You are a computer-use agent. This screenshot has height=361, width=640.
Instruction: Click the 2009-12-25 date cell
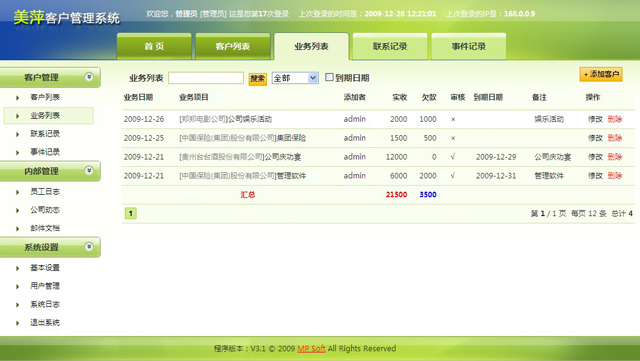point(144,138)
